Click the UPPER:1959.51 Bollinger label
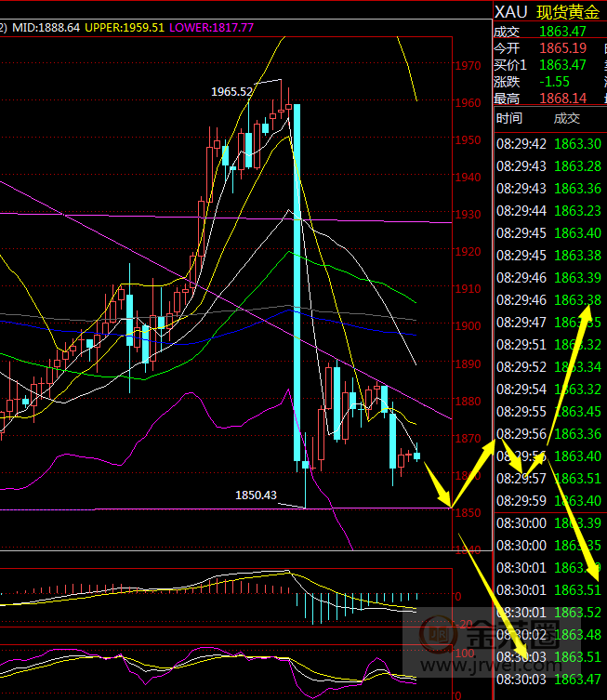 (125, 28)
